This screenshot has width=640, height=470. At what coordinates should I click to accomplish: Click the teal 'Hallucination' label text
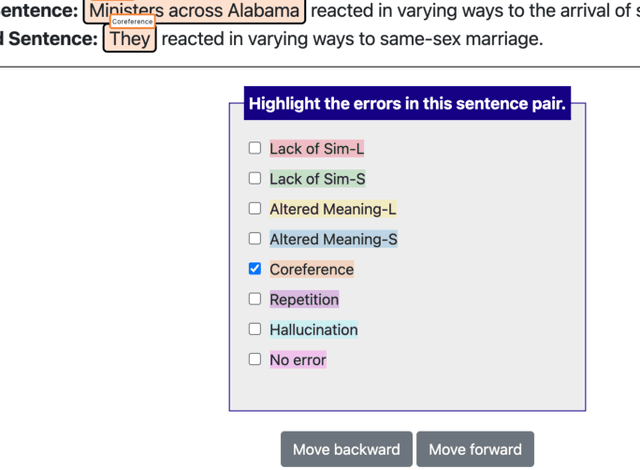(x=313, y=329)
